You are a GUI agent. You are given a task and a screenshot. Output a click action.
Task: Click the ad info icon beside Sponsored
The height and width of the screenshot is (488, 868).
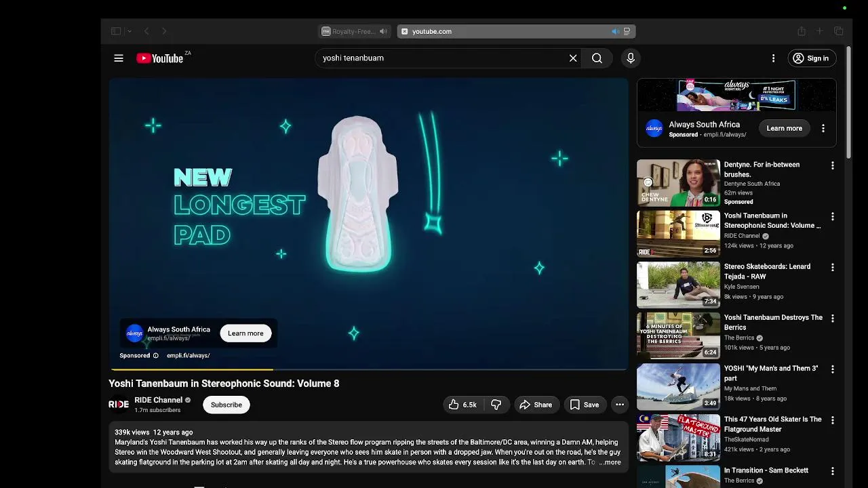coord(155,355)
